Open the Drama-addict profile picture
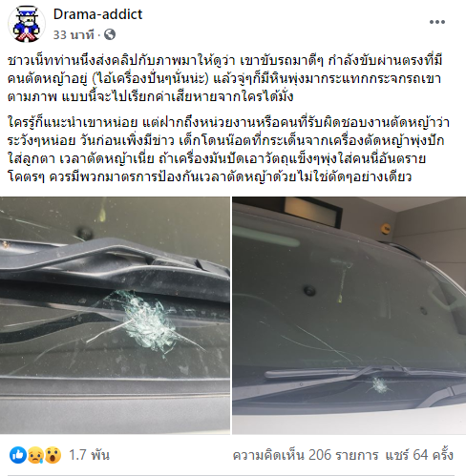This screenshot has width=466, height=476. [x=27, y=24]
